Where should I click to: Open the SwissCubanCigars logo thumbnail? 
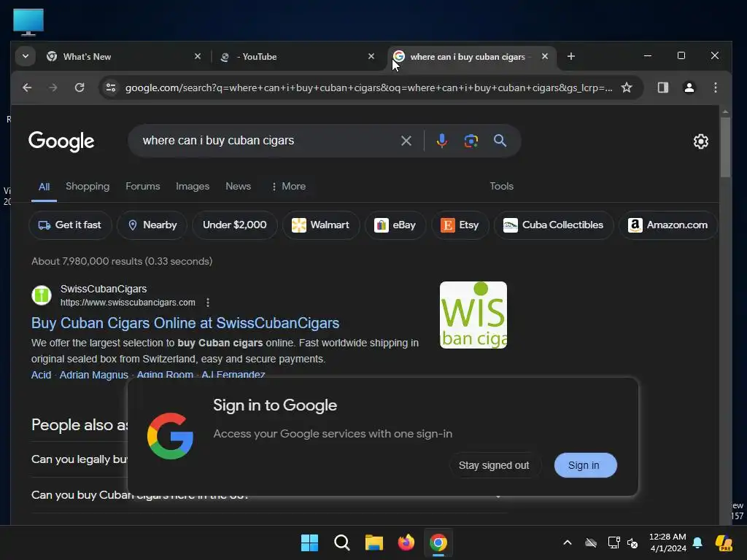pyautogui.click(x=473, y=315)
